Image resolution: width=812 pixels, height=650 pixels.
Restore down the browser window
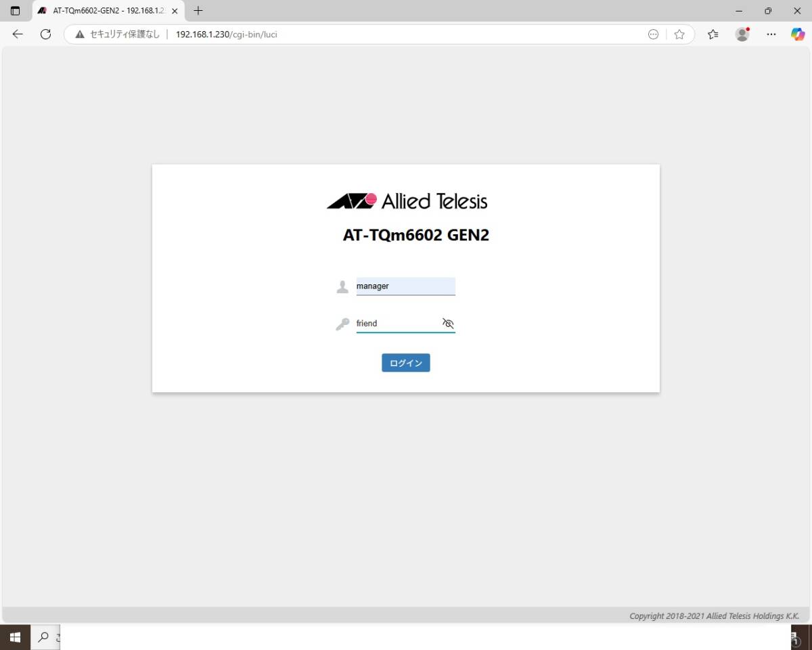click(768, 11)
